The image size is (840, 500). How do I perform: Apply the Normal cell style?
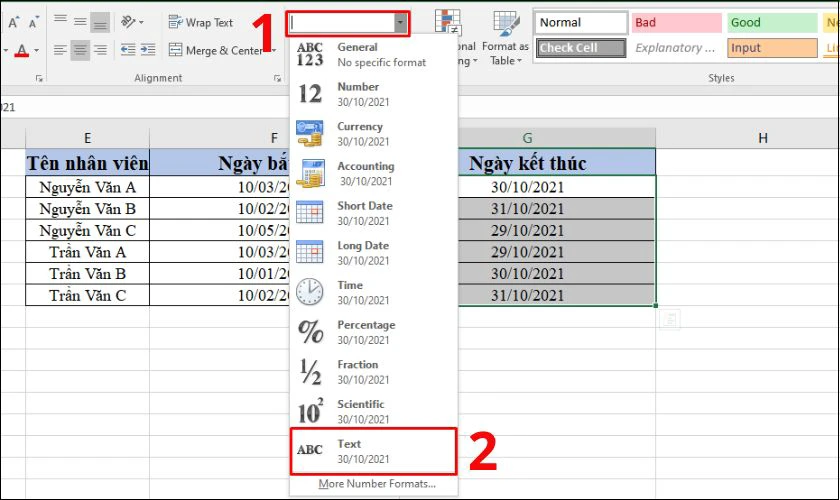581,23
